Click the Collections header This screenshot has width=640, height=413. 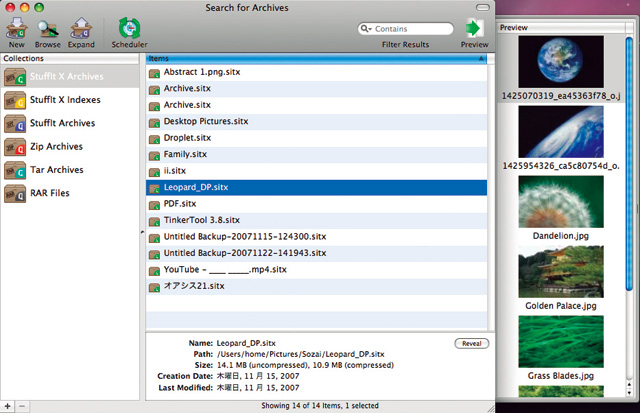69,58
